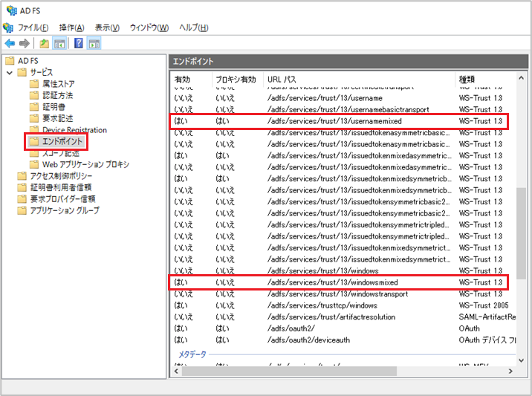This screenshot has width=532, height=396.
Task: Select Device Registration tree item
Action: (x=74, y=129)
